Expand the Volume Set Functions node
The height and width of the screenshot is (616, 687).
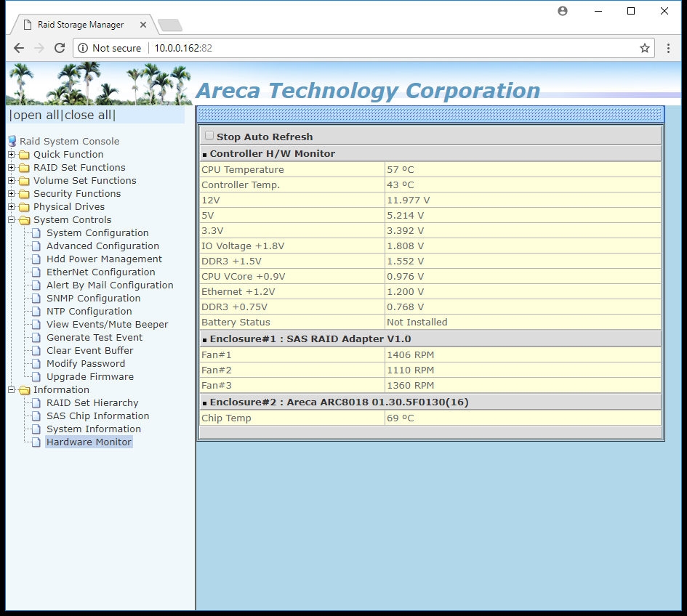tap(12, 181)
